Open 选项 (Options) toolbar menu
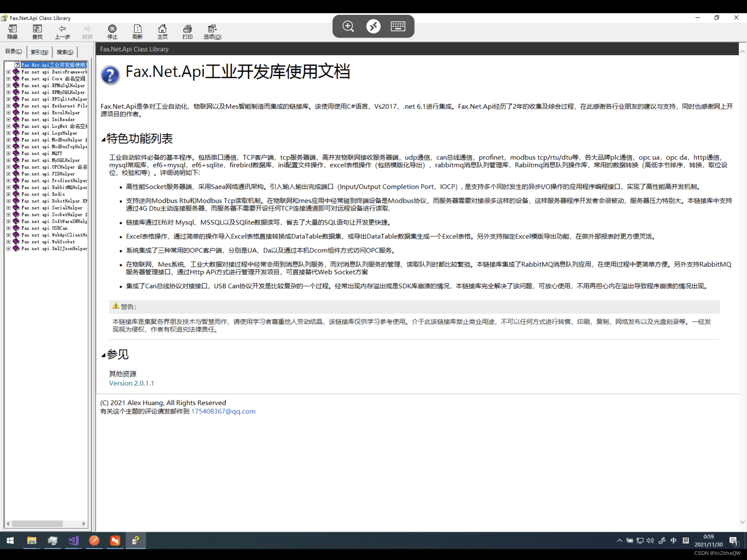Screen dimensions: 747x560 click(x=212, y=32)
